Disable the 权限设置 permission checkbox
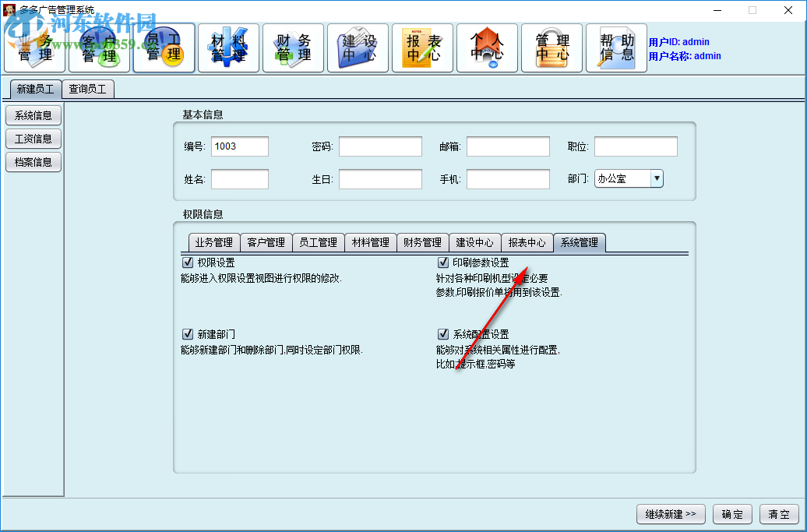The width and height of the screenshot is (807, 532). pos(188,262)
